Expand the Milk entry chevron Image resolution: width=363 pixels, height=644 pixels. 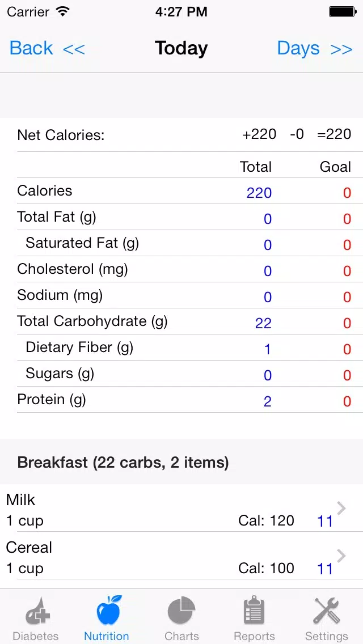pyautogui.click(x=341, y=508)
